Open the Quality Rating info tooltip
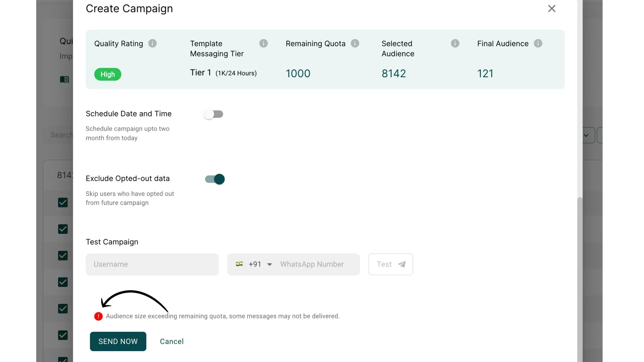 click(153, 43)
